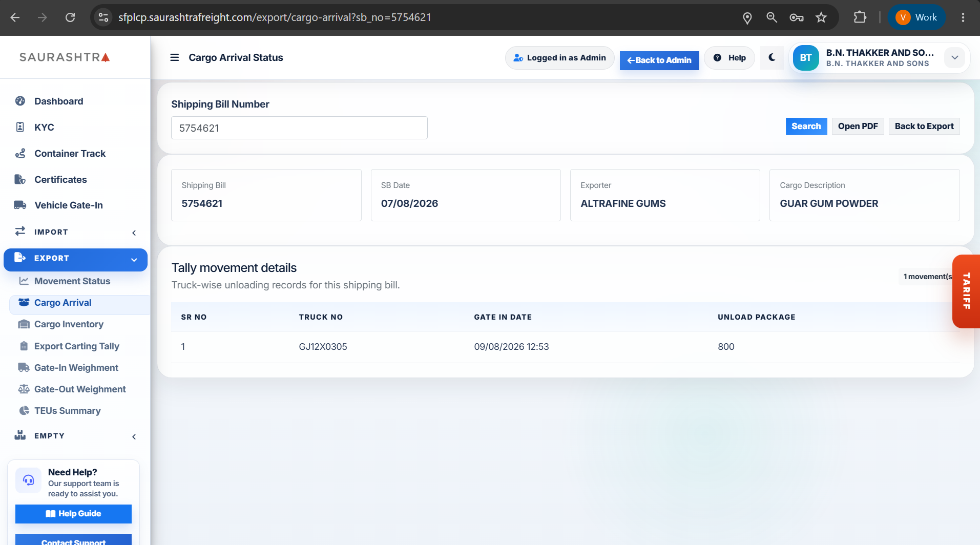The width and height of the screenshot is (980, 545).
Task: Click the Back to Export button
Action: tap(924, 126)
